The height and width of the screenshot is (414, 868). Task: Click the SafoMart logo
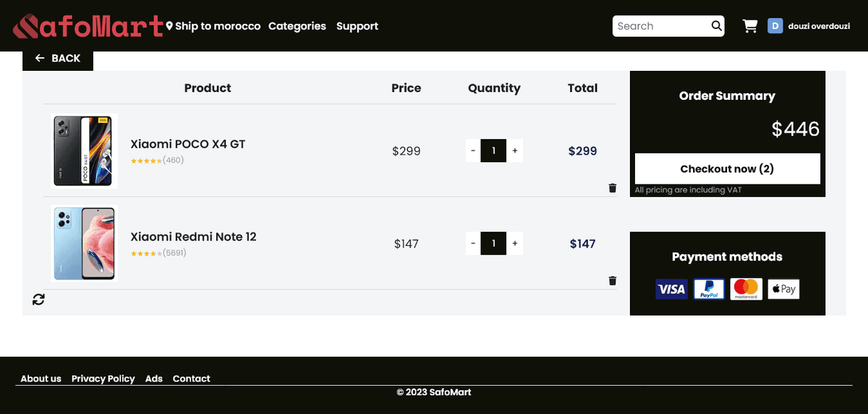[88, 26]
